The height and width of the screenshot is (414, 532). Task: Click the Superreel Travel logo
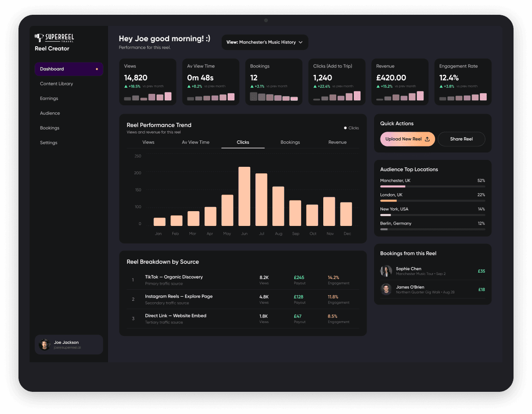pos(54,38)
